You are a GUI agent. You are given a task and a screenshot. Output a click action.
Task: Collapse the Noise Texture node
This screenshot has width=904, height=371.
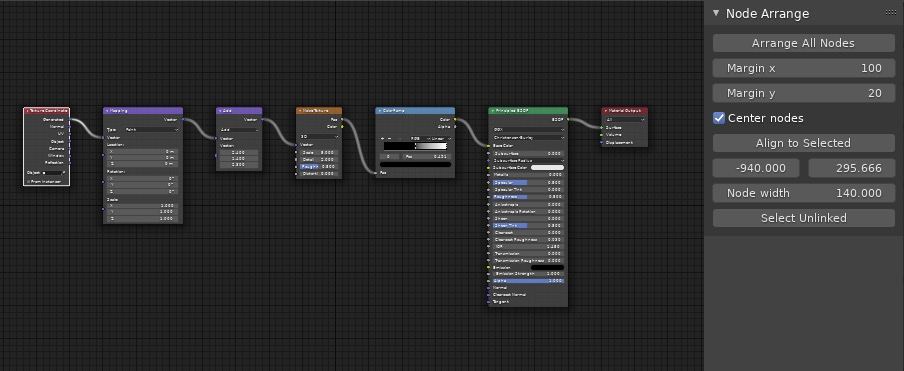(300, 111)
